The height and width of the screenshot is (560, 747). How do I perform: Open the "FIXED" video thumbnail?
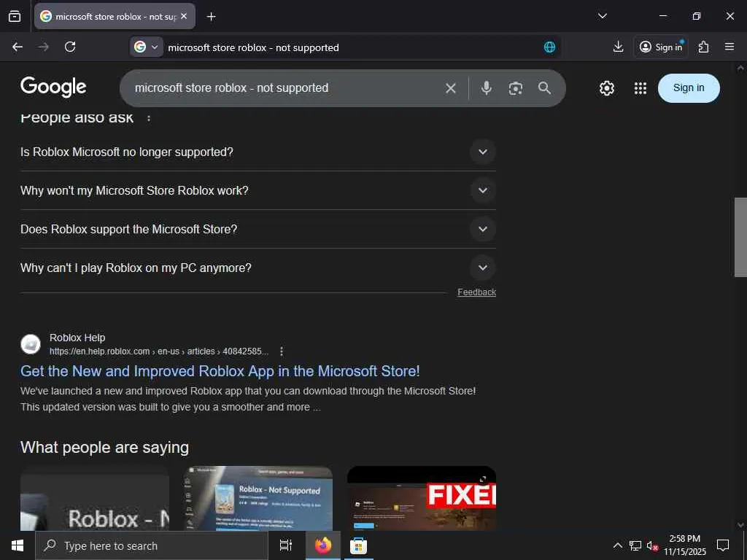[422, 498]
